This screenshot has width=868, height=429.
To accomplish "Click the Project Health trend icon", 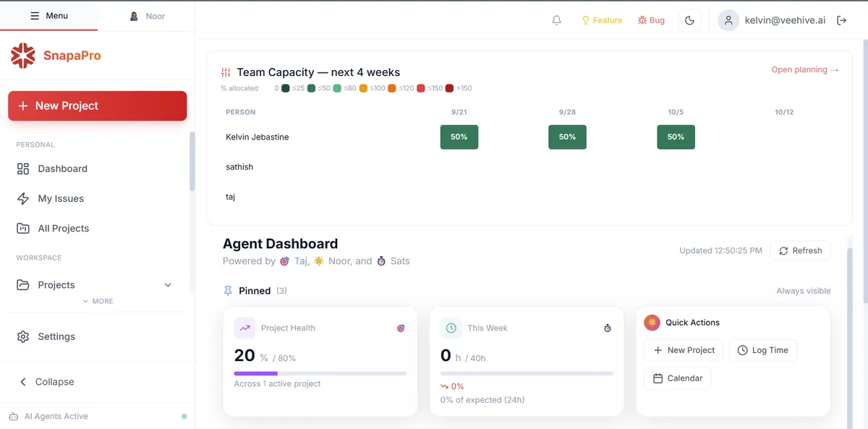I will click(244, 328).
